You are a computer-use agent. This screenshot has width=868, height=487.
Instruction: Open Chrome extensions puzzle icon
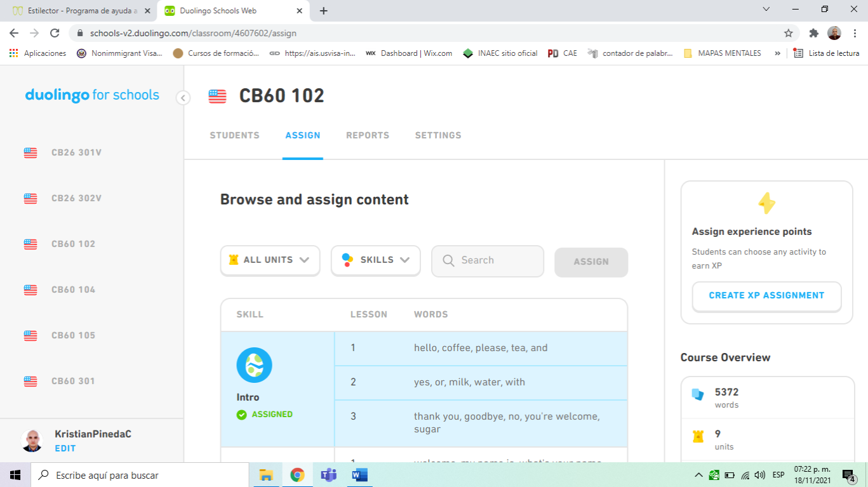(x=813, y=33)
